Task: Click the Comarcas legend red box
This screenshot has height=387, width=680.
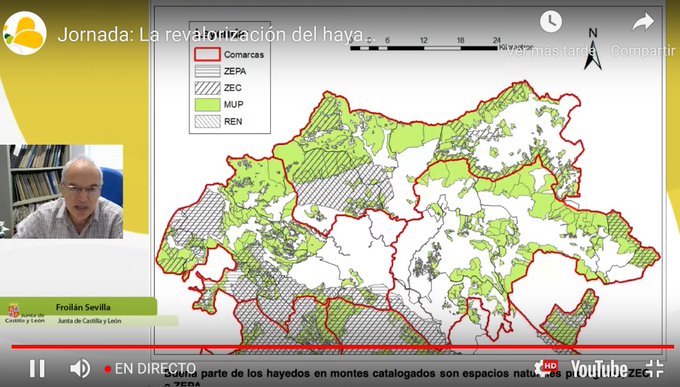Action: [207, 54]
